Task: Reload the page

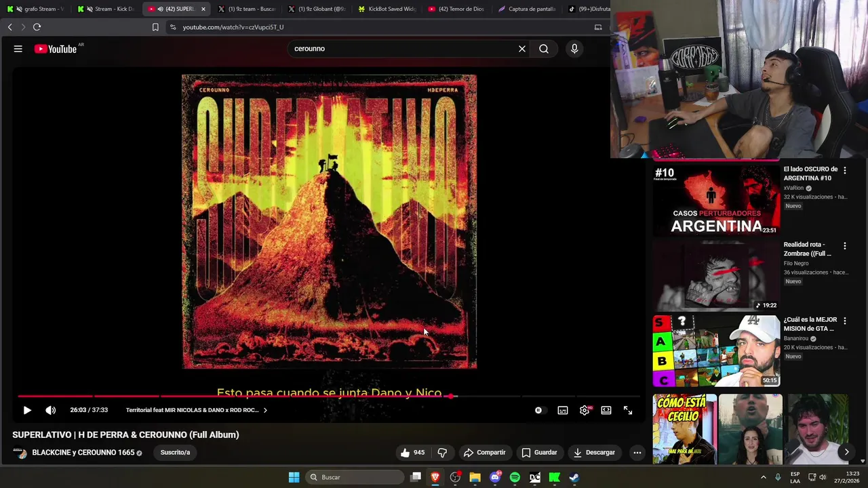Action: pyautogui.click(x=37, y=27)
